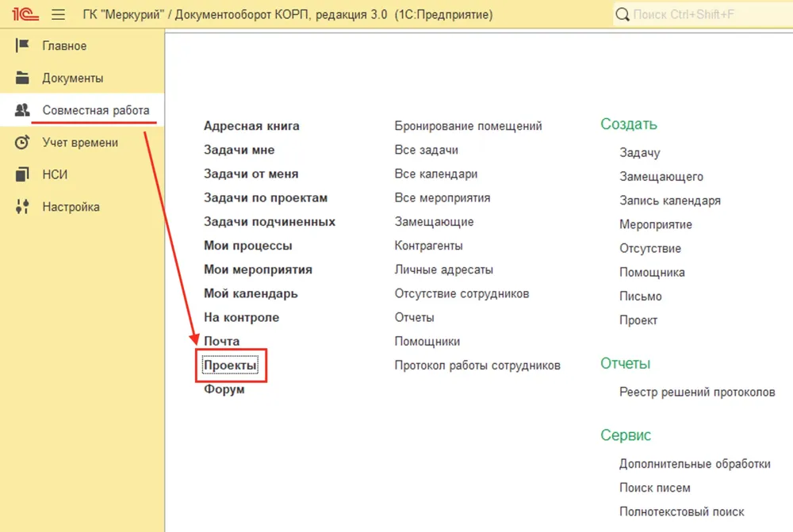Create a new Помощника
This screenshot has height=532, width=793.
point(652,272)
